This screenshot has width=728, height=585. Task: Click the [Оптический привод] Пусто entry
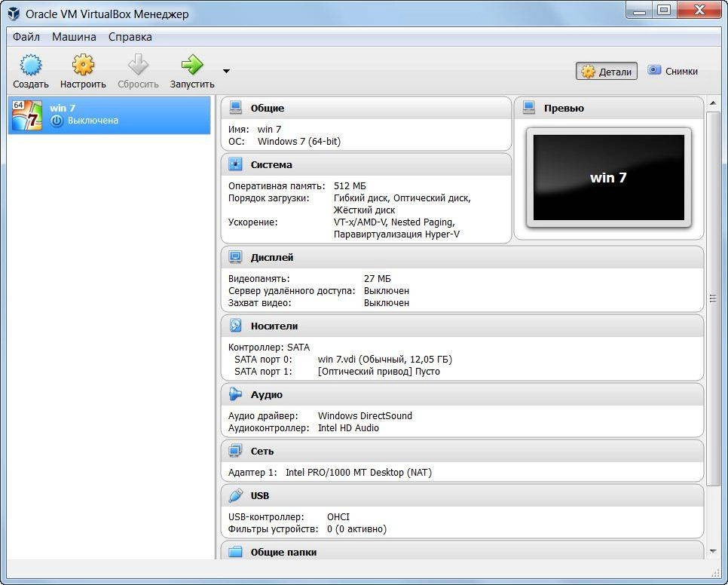[379, 372]
